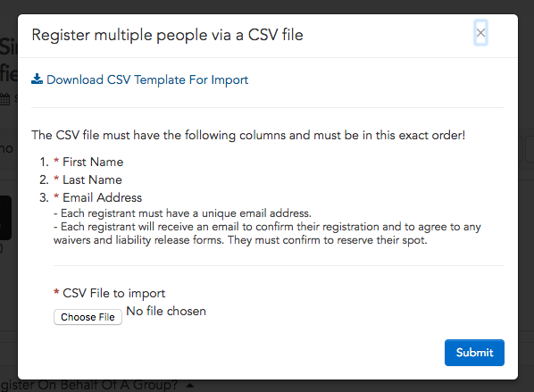This screenshot has height=392, width=534.
Task: Open Download CSV Template For Import link
Action: 147,79
